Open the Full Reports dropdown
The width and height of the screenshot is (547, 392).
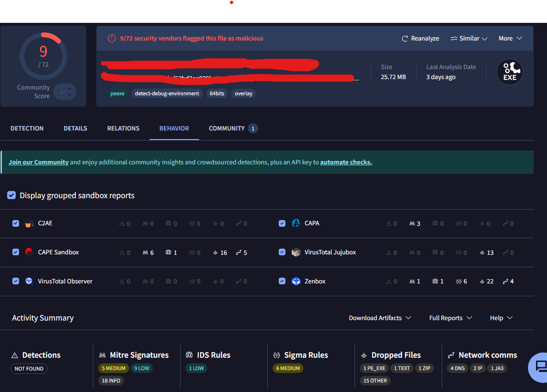point(450,318)
